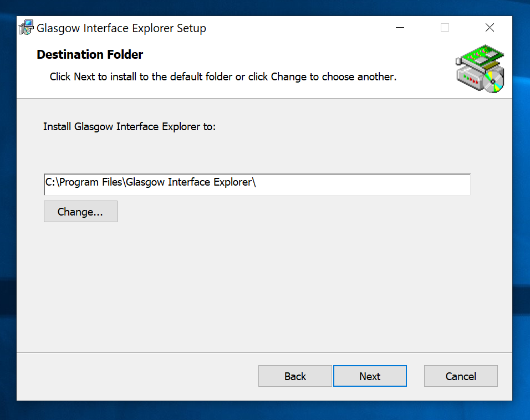Click the Next button to continue
The height and width of the screenshot is (420, 530).
(370, 376)
